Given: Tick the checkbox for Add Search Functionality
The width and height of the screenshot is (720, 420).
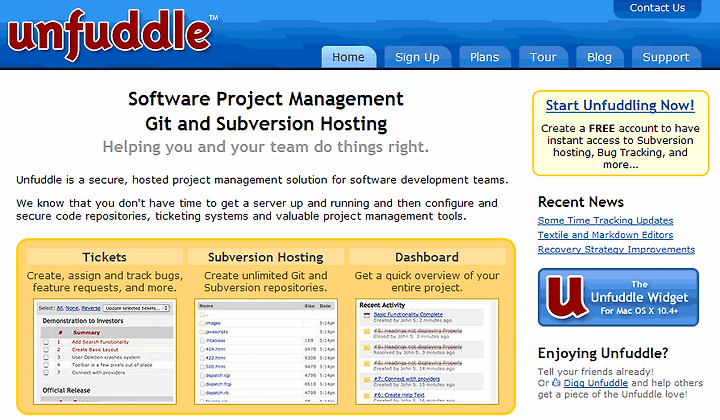Looking at the screenshot, I should (x=45, y=342).
